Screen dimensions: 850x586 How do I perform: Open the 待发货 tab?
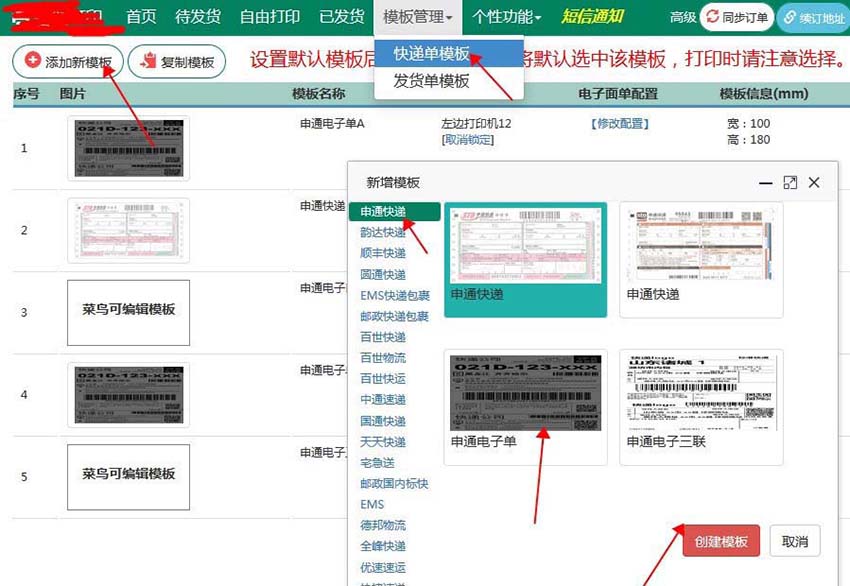point(198,17)
